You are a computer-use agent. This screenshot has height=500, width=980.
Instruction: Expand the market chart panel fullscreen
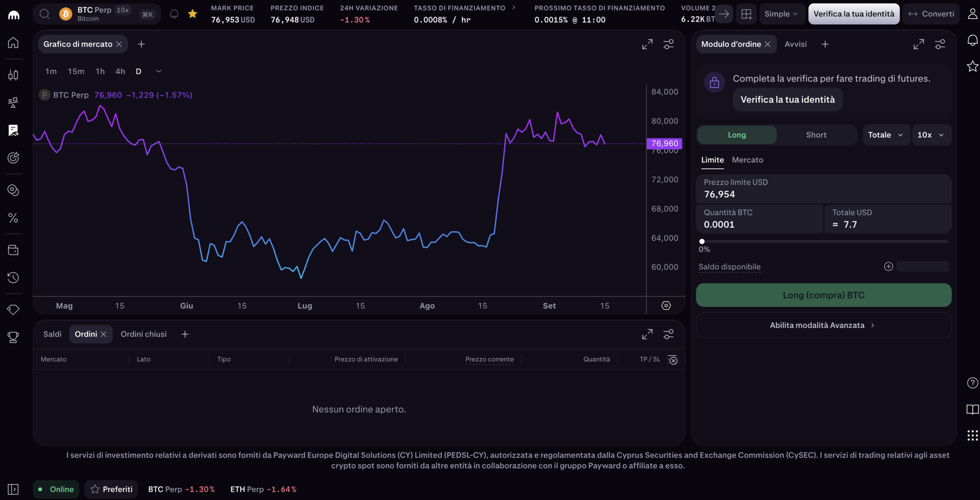pos(647,44)
